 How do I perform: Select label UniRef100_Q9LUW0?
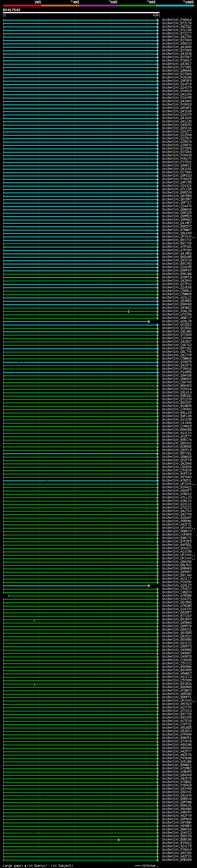point(177,331)
